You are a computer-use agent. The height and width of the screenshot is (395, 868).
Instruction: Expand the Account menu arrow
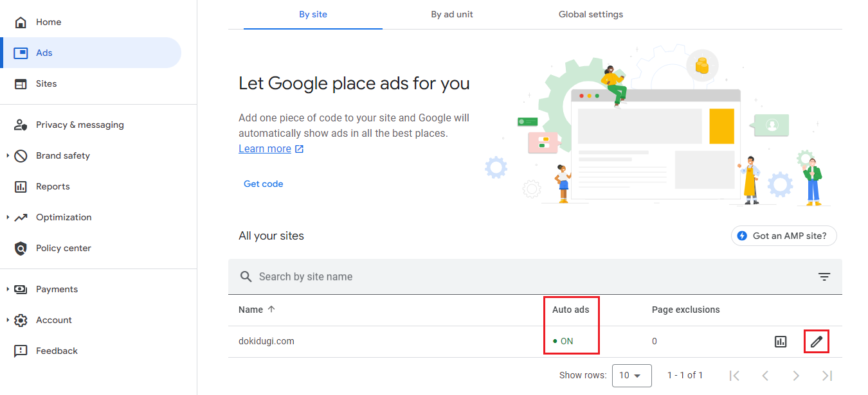8,320
